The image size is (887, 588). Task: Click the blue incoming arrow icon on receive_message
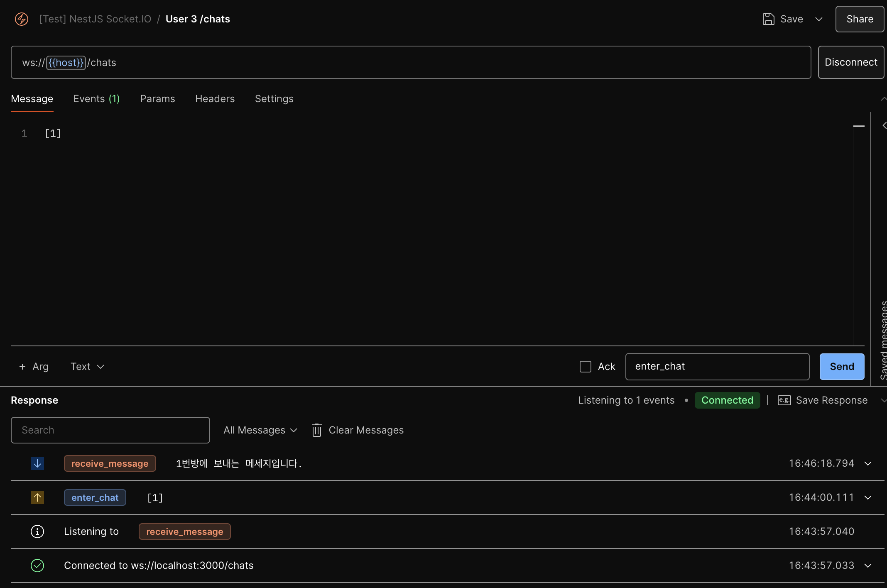(x=37, y=463)
